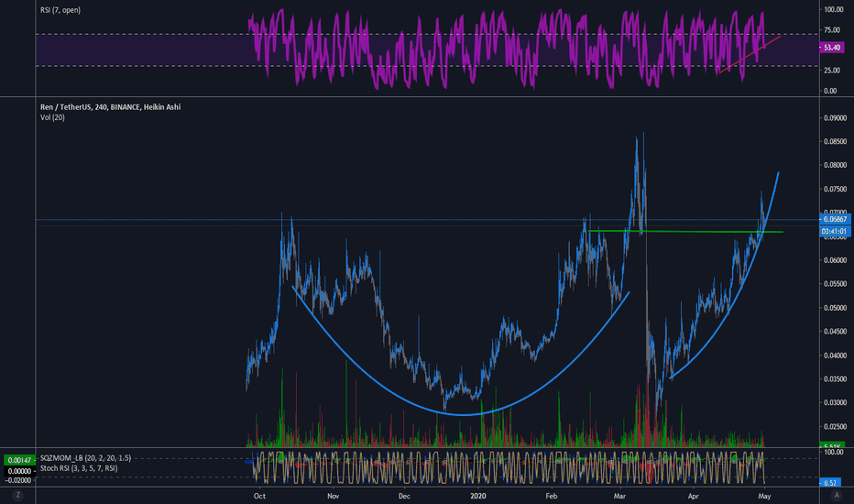The image size is (854, 504).
Task: Click the 0.05000 price scale label
Action: point(835,308)
